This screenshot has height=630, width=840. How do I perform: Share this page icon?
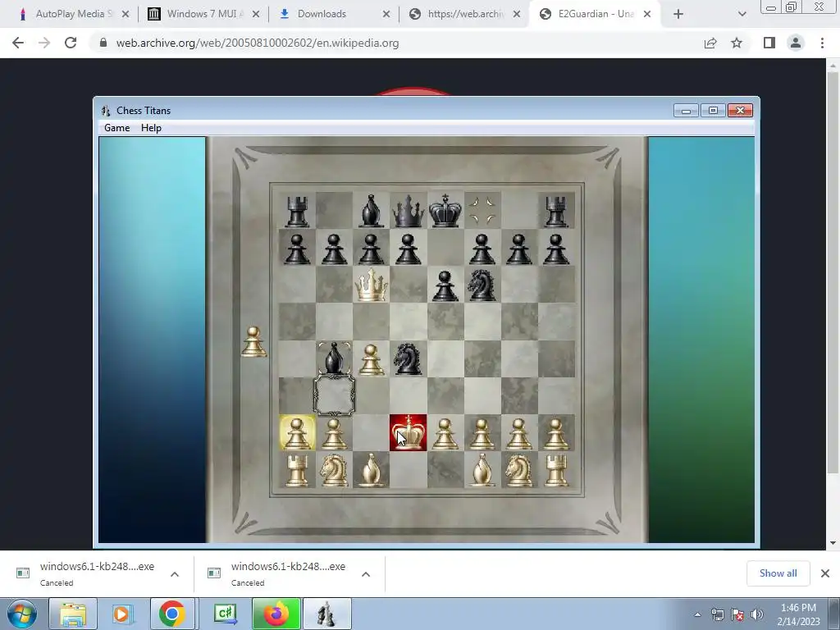click(x=710, y=43)
